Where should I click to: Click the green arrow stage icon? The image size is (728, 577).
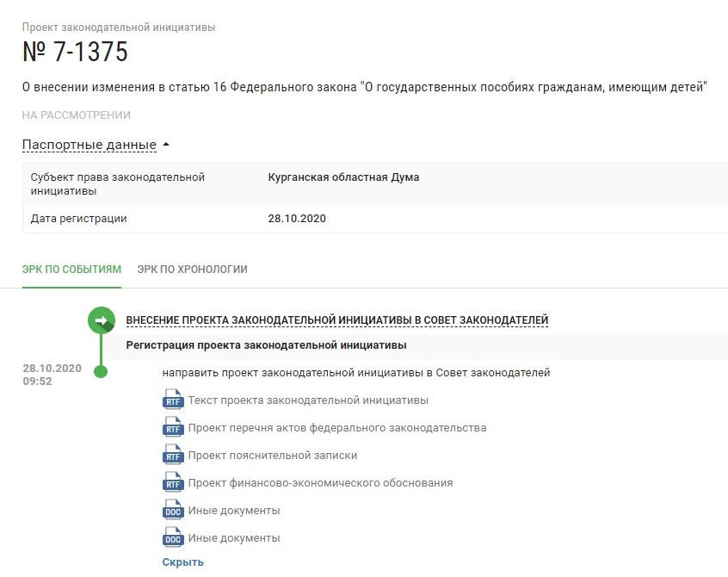(102, 320)
